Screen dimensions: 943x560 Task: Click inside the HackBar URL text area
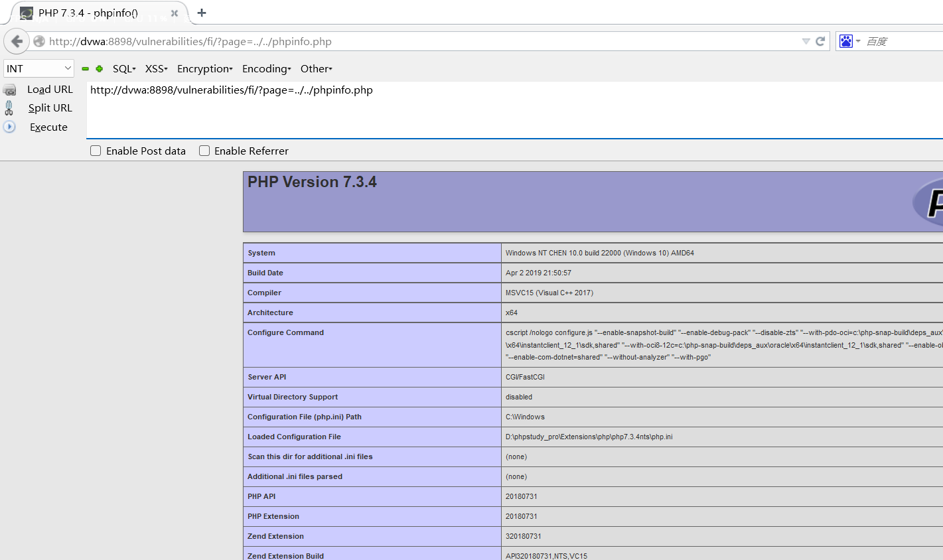pos(514,110)
